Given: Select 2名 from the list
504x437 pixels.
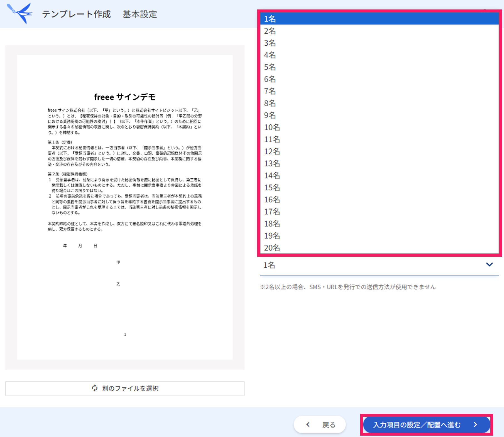Looking at the screenshot, I should pos(379,31).
